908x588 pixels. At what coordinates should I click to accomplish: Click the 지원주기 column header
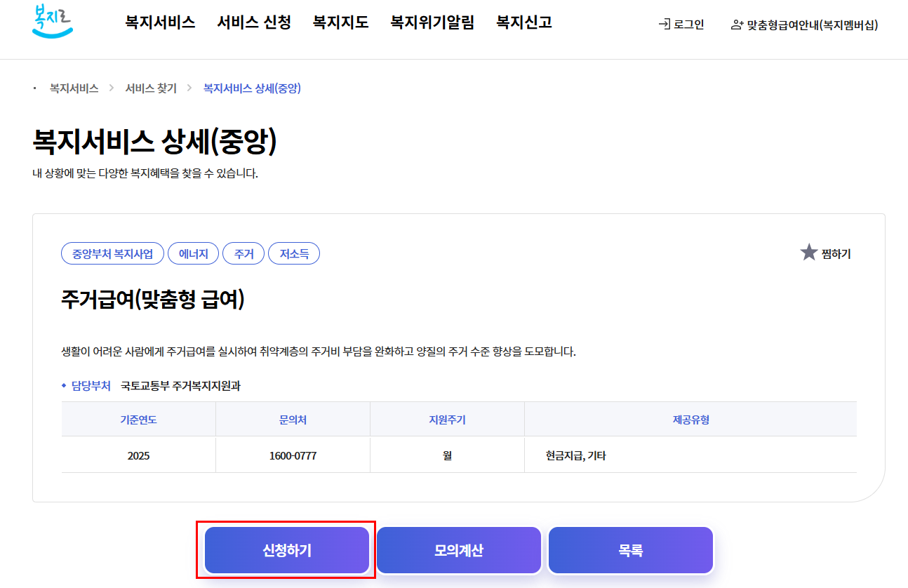coord(447,420)
